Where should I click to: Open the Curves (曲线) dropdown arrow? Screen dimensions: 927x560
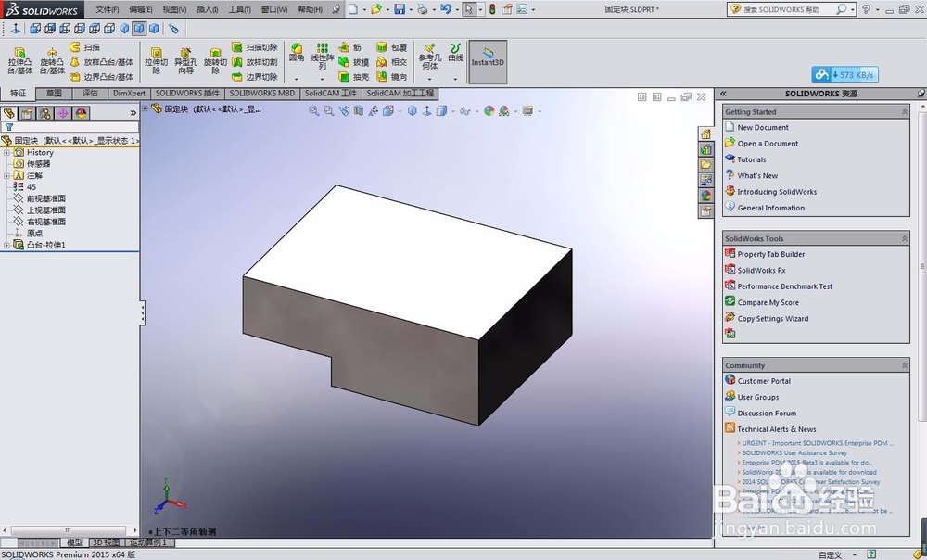point(455,79)
